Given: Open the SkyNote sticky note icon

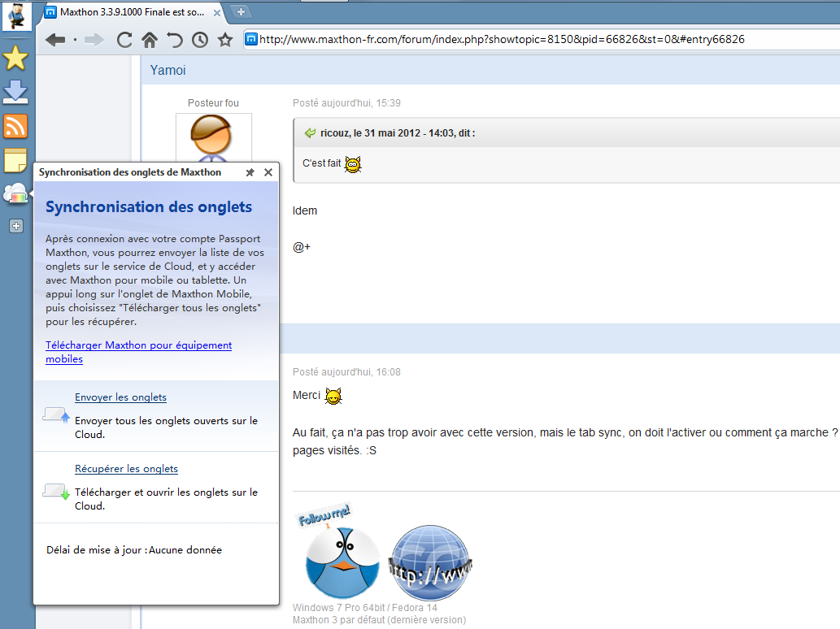Looking at the screenshot, I should (x=15, y=161).
